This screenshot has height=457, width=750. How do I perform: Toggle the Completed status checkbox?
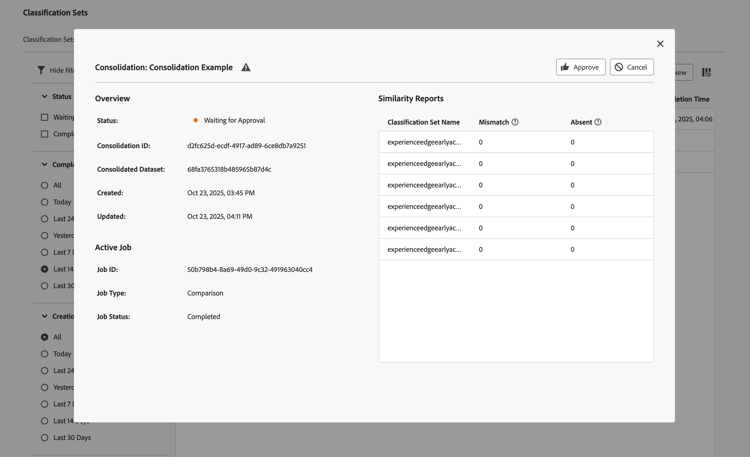click(44, 134)
